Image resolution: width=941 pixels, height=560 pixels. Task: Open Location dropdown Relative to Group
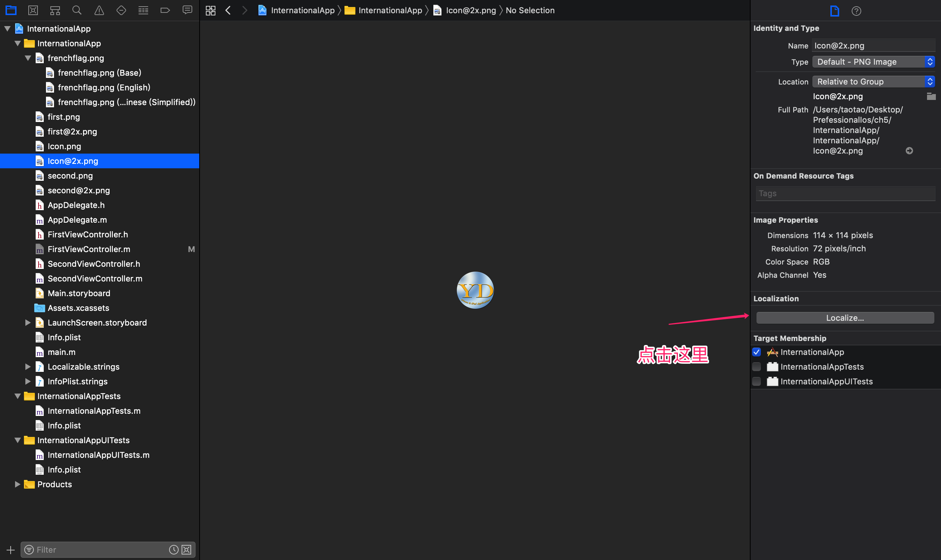pyautogui.click(x=873, y=82)
